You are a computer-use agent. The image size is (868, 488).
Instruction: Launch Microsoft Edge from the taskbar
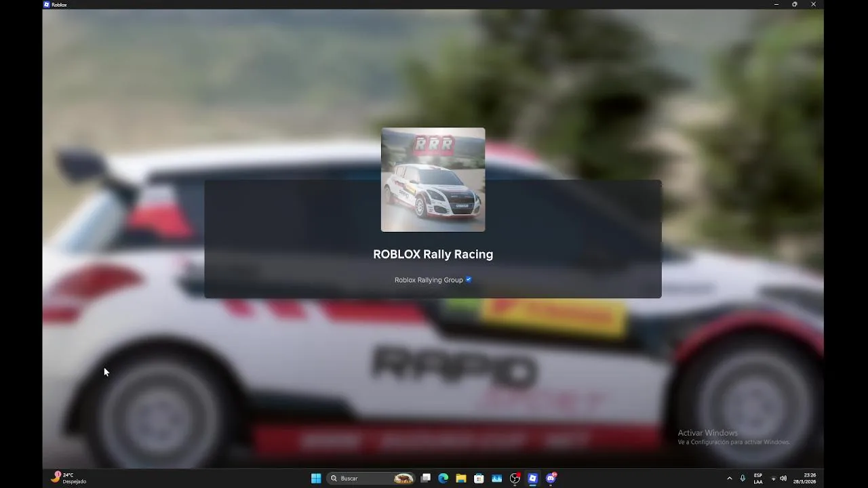point(443,479)
